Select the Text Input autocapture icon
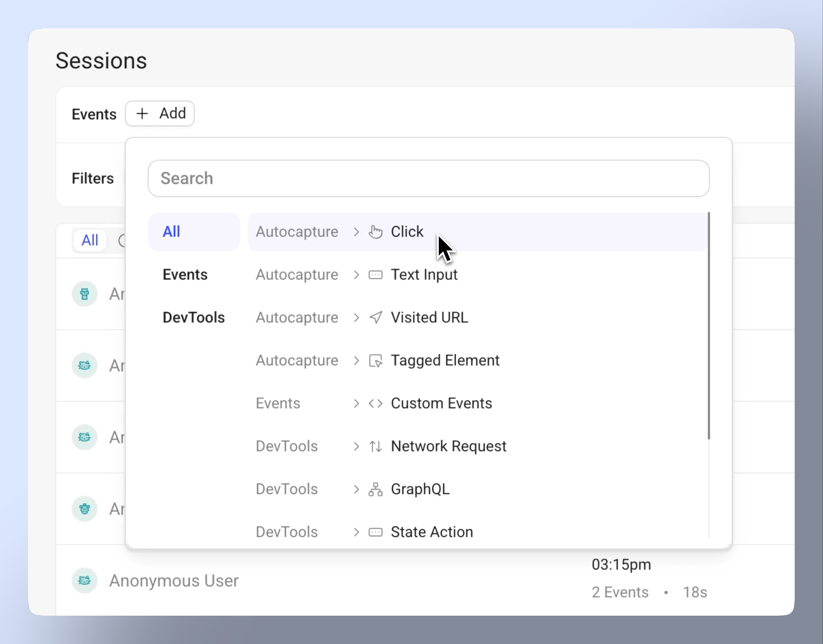 coord(375,274)
